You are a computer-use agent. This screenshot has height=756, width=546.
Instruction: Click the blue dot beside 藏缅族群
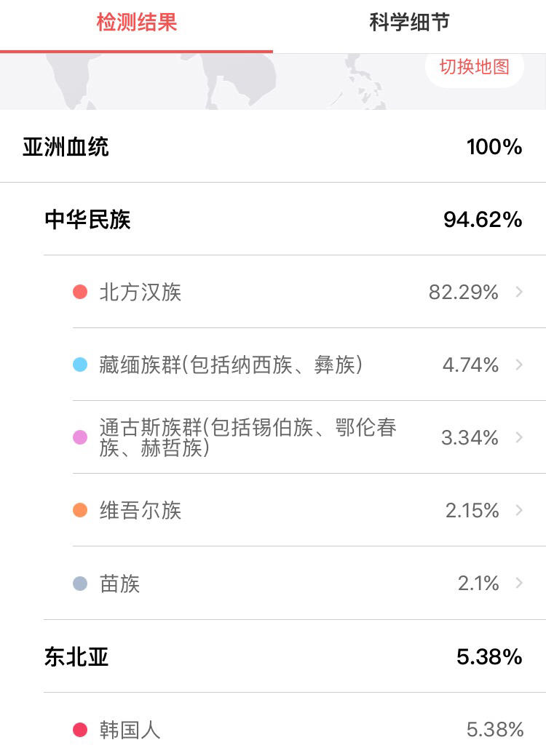coord(80,365)
